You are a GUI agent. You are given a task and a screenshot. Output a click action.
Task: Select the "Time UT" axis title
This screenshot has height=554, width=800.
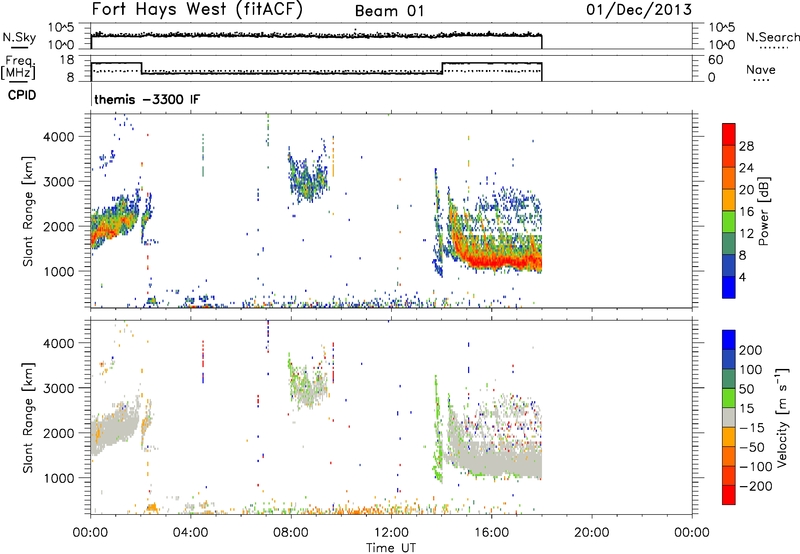click(391, 548)
